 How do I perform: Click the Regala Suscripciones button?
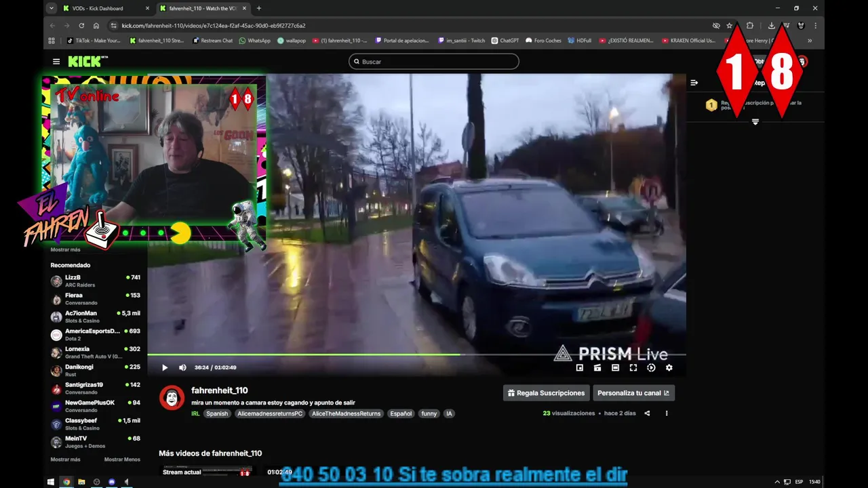546,393
